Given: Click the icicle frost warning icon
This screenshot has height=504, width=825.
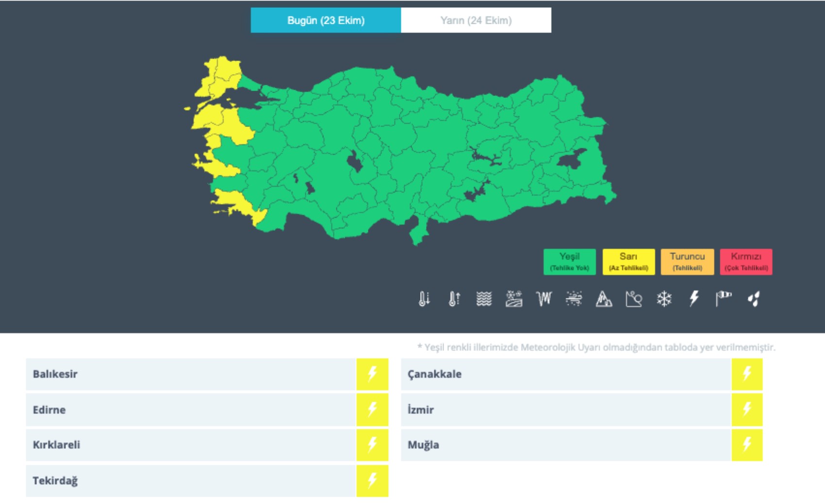Looking at the screenshot, I should click(544, 299).
